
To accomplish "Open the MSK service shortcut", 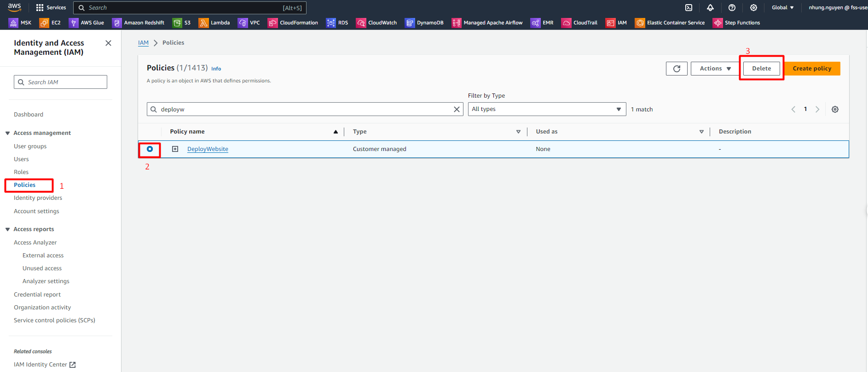I will pyautogui.click(x=21, y=23).
